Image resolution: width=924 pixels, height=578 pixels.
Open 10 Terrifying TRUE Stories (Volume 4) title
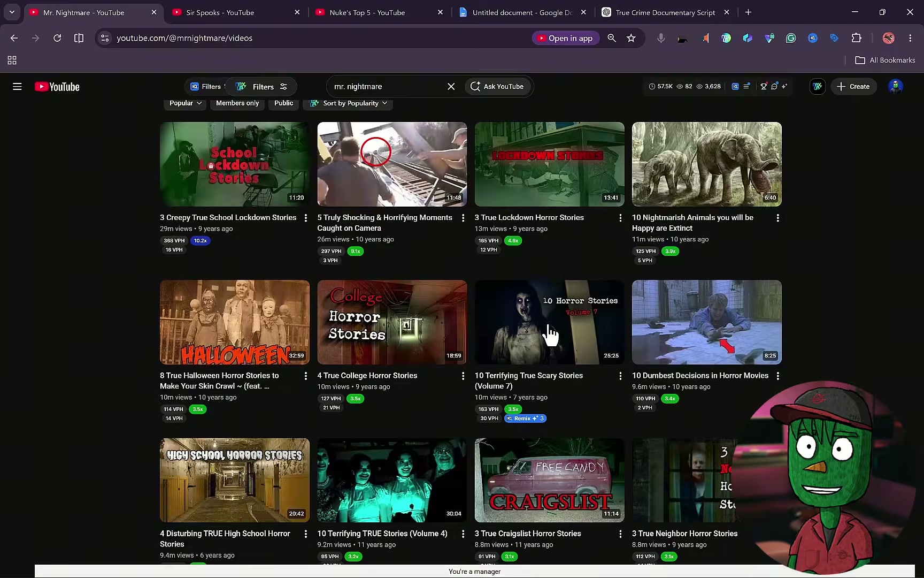click(x=382, y=533)
